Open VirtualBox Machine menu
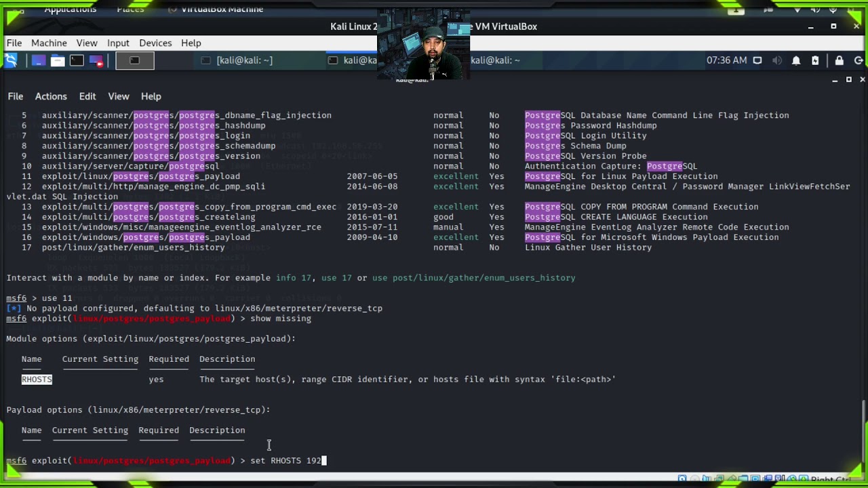This screenshot has width=868, height=488. click(49, 43)
